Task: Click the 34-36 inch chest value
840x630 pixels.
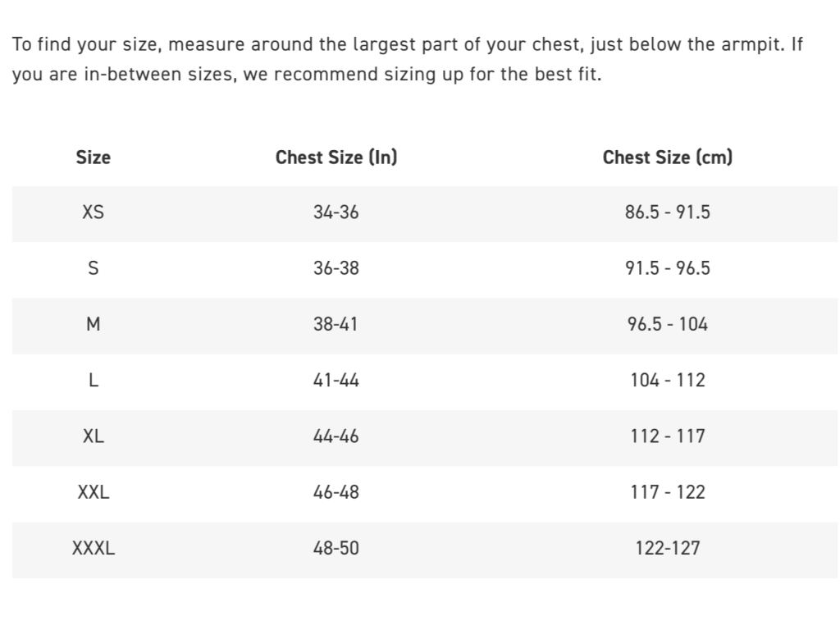Action: tap(336, 212)
